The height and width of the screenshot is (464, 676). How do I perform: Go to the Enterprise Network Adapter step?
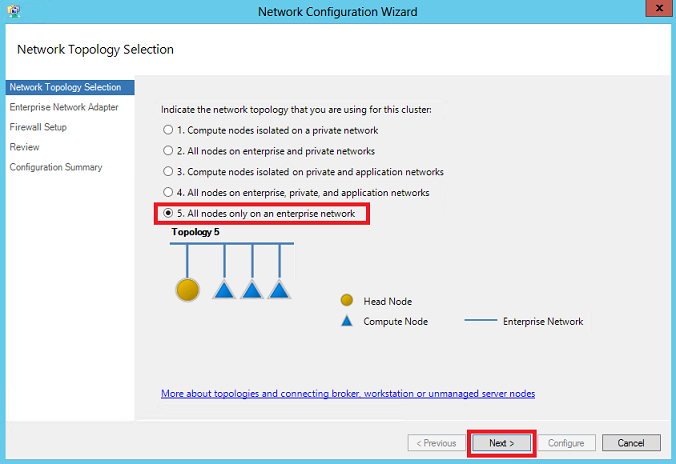(64, 107)
